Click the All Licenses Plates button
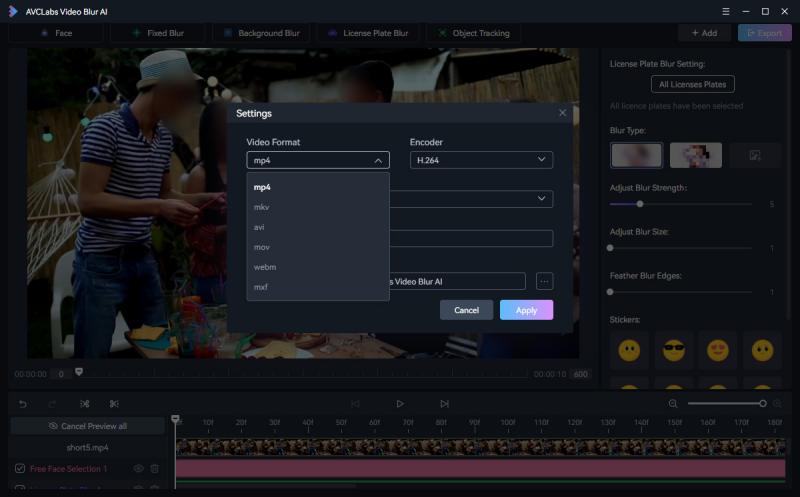Image resolution: width=800 pixels, height=497 pixels. coord(692,84)
